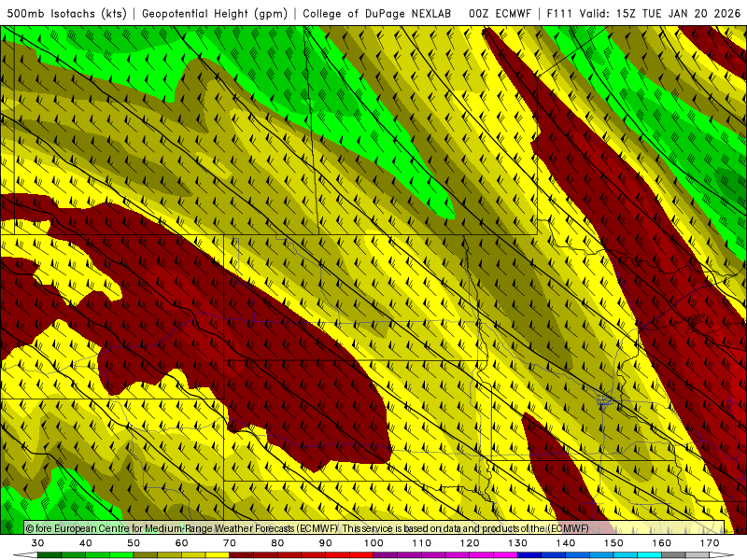Click the '150' label on the color scale
The image size is (747, 560).
[x=613, y=543]
